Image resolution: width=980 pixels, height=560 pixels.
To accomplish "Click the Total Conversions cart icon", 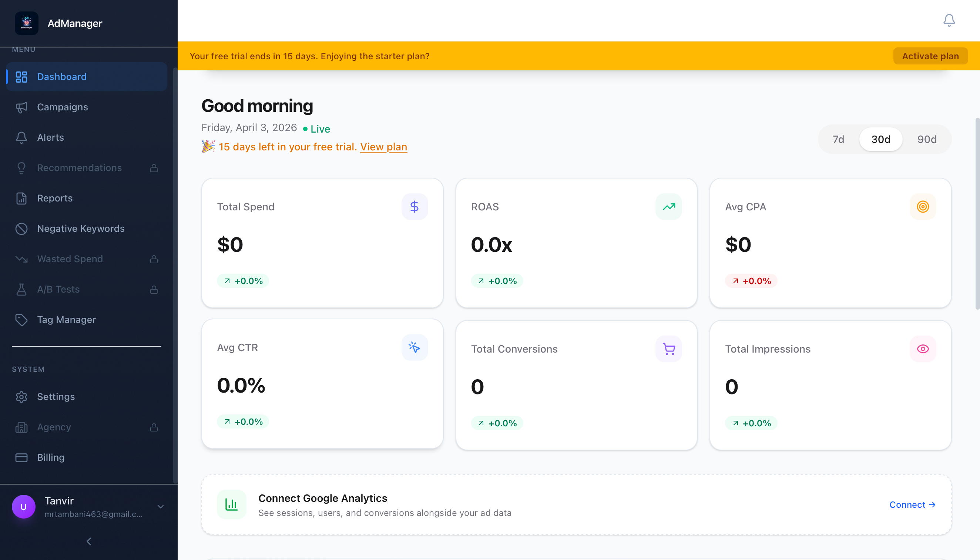I will [668, 349].
